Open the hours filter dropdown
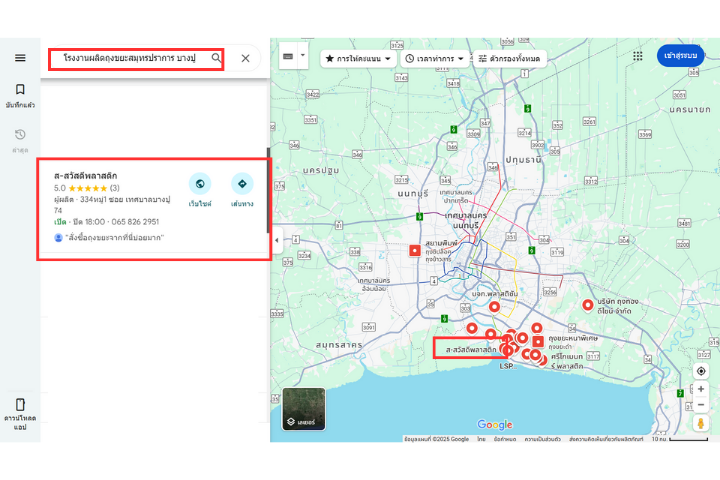 434,59
